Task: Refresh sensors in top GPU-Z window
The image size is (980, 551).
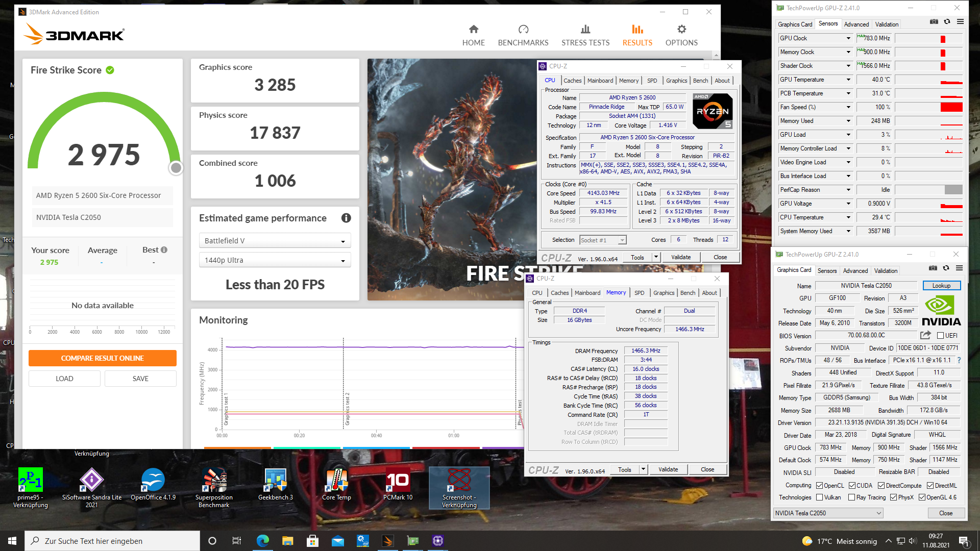Action: coord(947,22)
